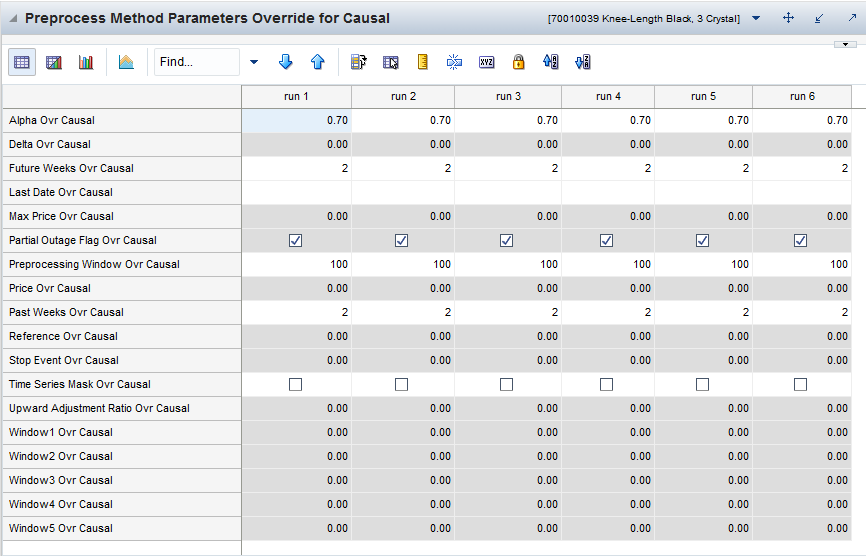This screenshot has height=556, width=866.
Task: Click the Alpha Ovr Causal run 1 cell
Action: coord(297,120)
